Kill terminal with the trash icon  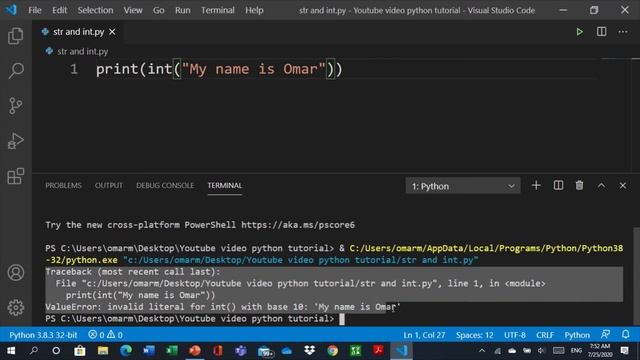[579, 186]
